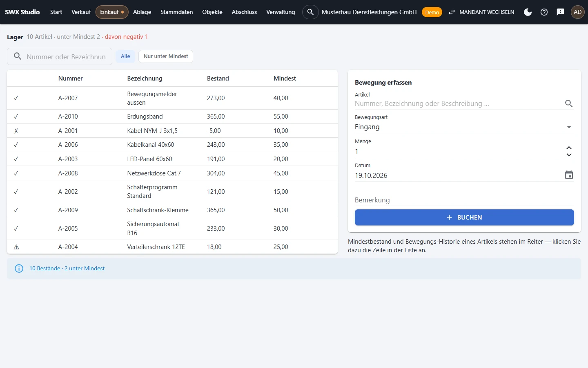
Task: Open the global search magnifier icon
Action: click(x=310, y=12)
